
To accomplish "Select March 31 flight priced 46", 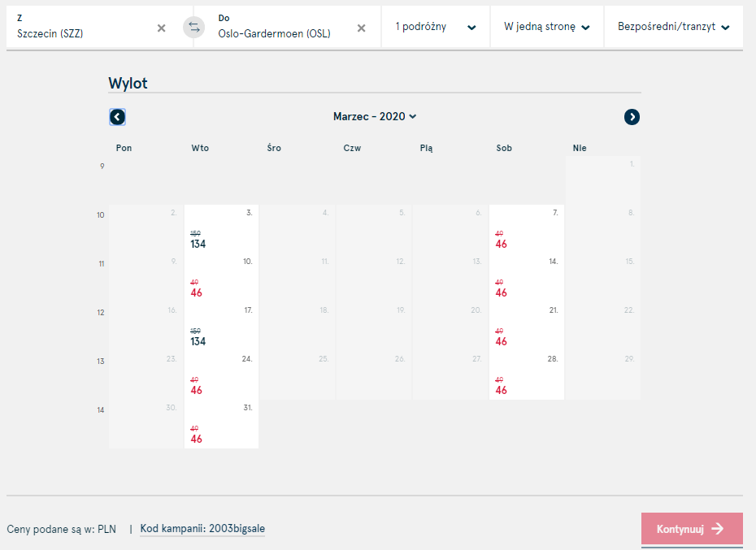I will click(222, 424).
